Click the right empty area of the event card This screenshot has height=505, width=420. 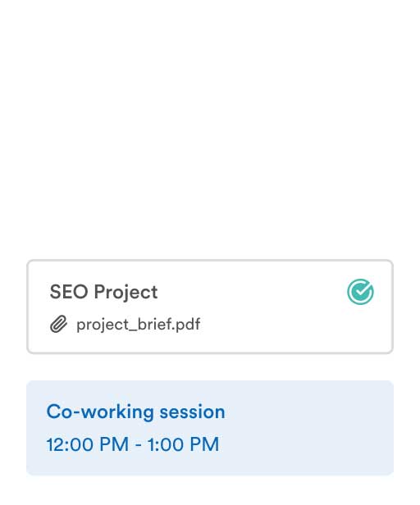309,428
